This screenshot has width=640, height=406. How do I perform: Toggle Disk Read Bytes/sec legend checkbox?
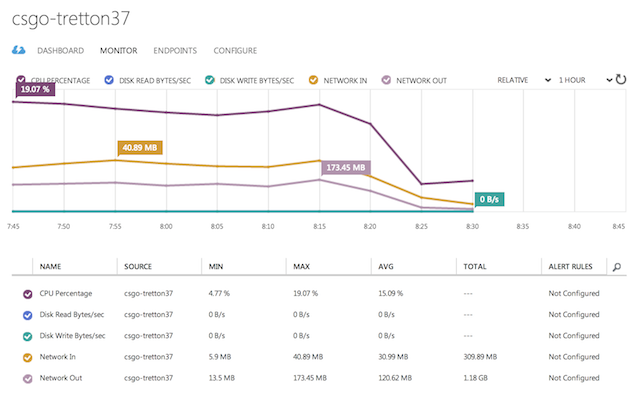point(109,80)
